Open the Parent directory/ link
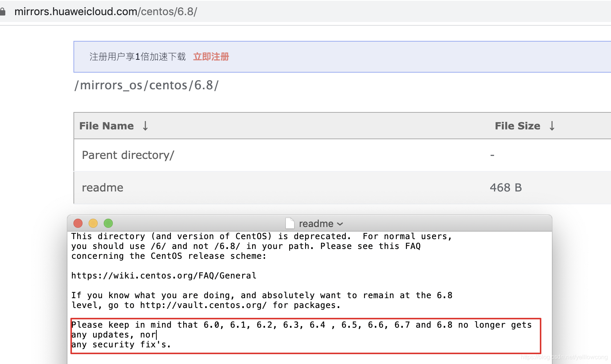Viewport: 611px width, 364px height. coord(128,155)
